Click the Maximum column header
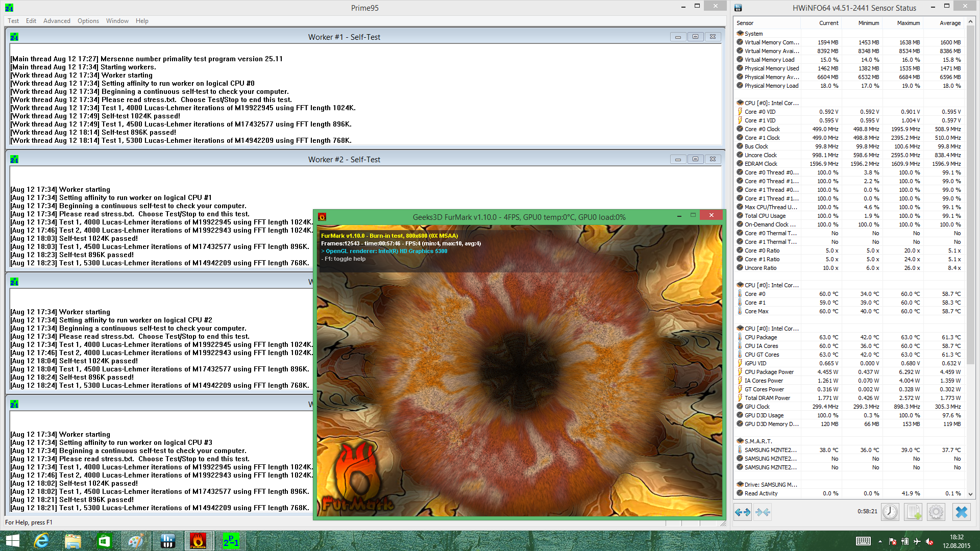The image size is (980, 551). pos(908,23)
